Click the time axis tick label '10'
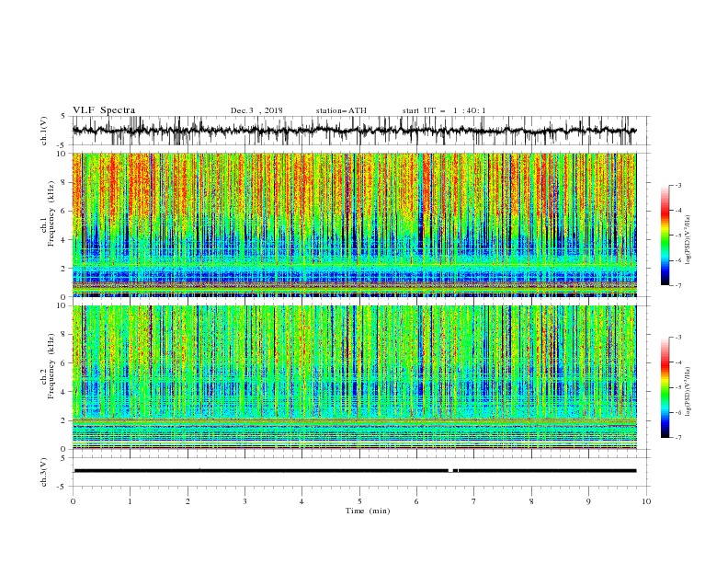728x563 pixels. click(646, 501)
